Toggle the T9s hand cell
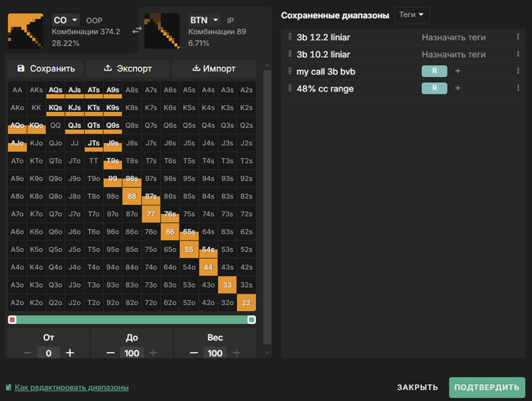Image resolution: width=532 pixels, height=401 pixels. point(112,161)
